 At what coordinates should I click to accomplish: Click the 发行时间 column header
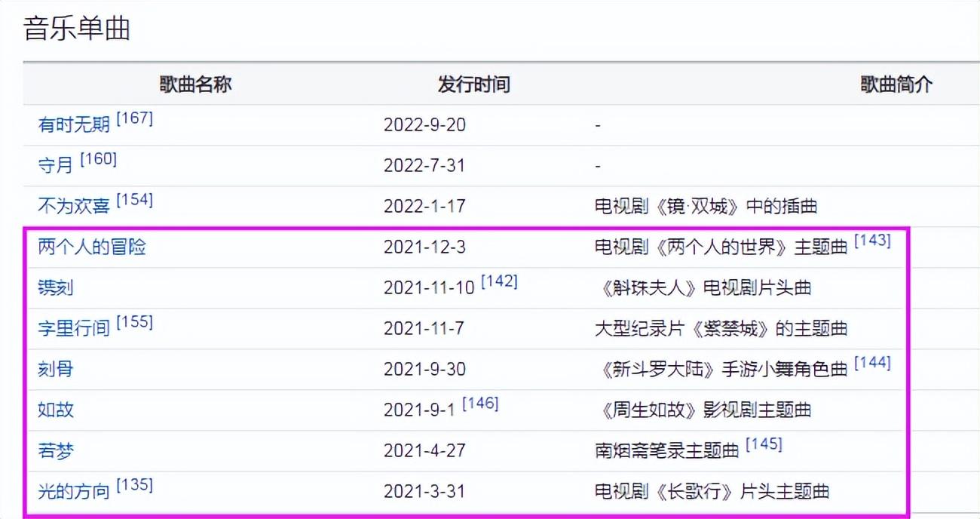(x=474, y=84)
